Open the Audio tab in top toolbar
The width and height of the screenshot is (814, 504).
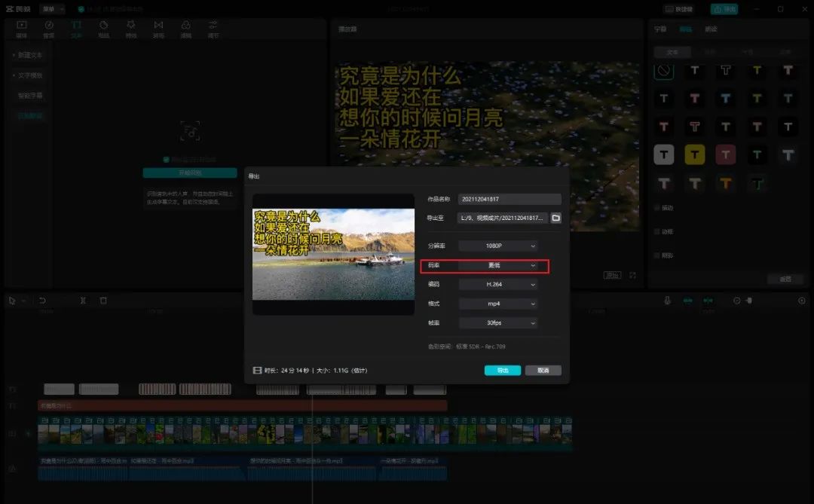pos(49,29)
